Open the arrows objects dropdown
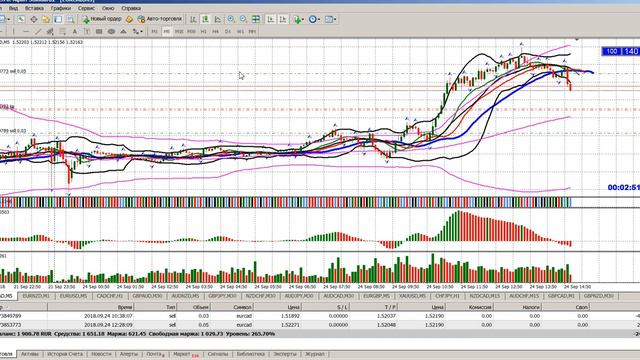This screenshot has width=640, height=360. pos(138,31)
